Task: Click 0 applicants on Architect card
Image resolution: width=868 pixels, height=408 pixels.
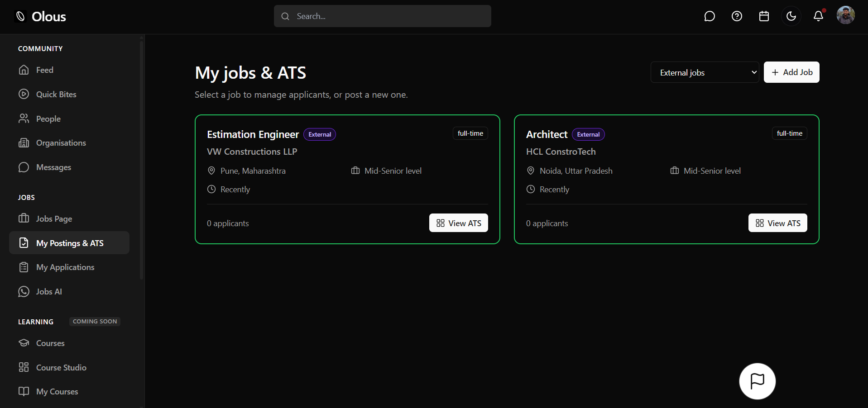Action: click(x=547, y=223)
